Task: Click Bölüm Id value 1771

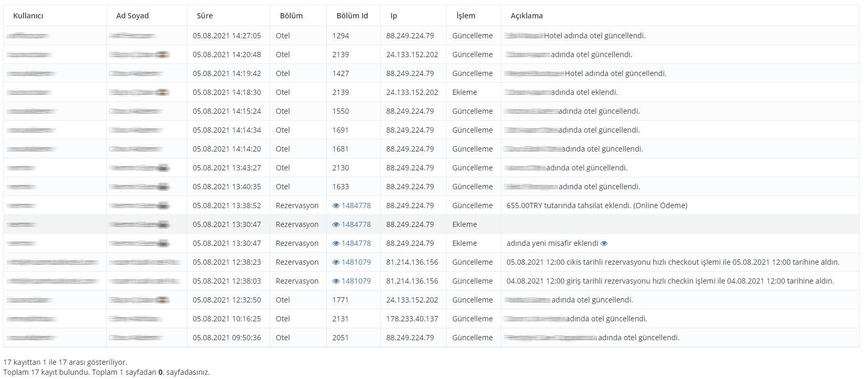Action: [x=340, y=300]
